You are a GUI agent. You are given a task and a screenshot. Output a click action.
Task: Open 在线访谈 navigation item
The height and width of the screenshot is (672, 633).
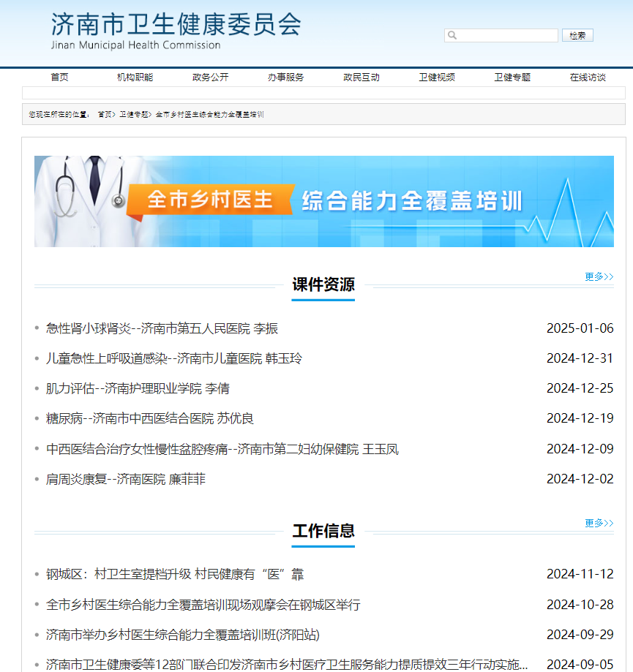[588, 78]
